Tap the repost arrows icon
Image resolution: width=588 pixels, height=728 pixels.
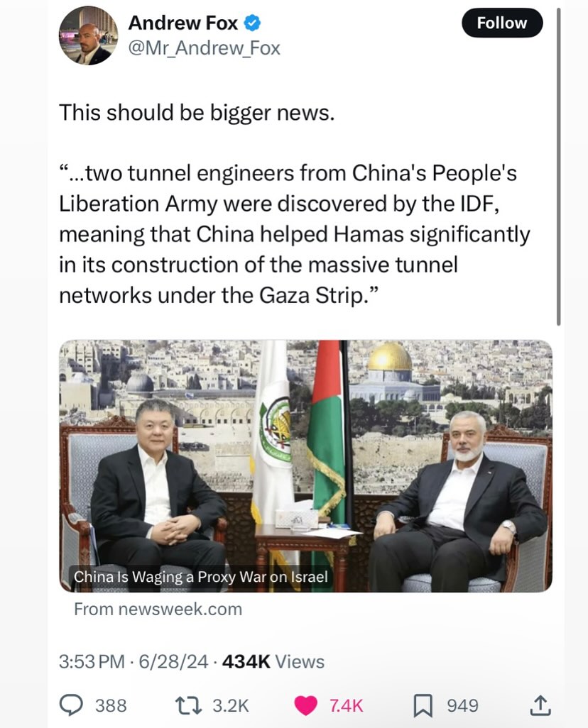[x=188, y=706]
